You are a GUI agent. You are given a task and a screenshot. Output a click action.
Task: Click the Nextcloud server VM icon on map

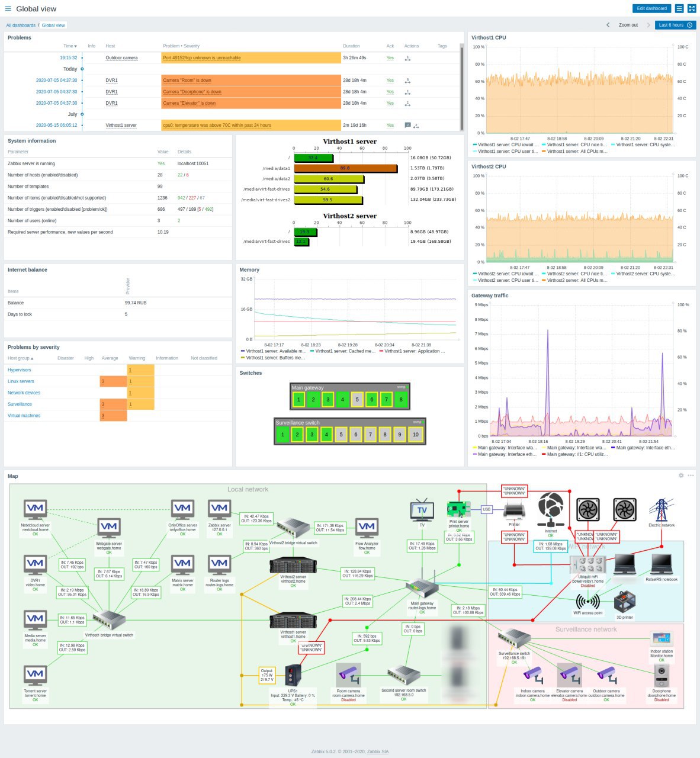tap(36, 510)
